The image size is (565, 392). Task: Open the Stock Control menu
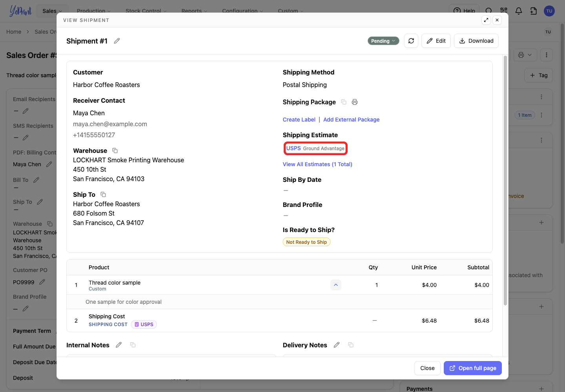coord(146,11)
